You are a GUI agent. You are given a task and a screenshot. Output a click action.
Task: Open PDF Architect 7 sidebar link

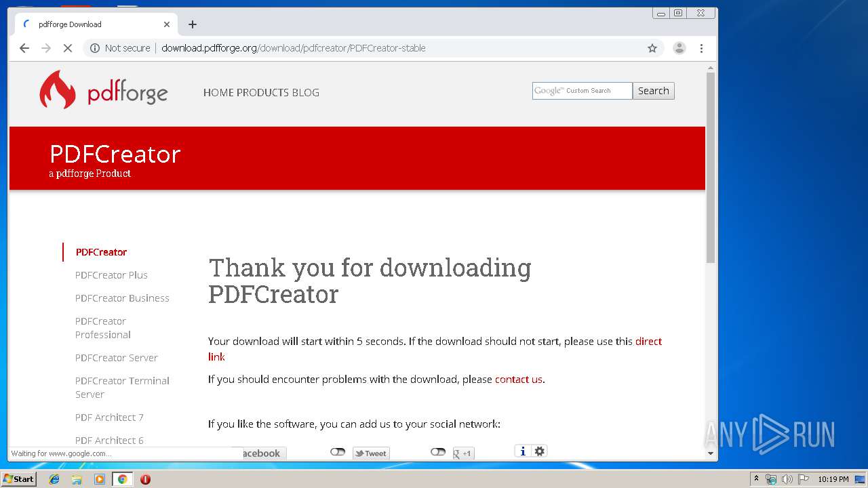pos(109,418)
